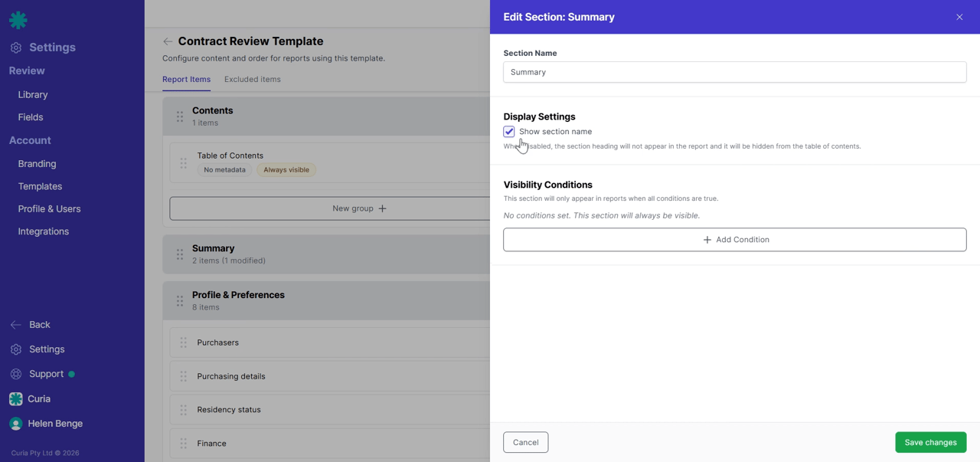Click Helen Benge user name
Image resolution: width=980 pixels, height=462 pixels.
(55, 424)
